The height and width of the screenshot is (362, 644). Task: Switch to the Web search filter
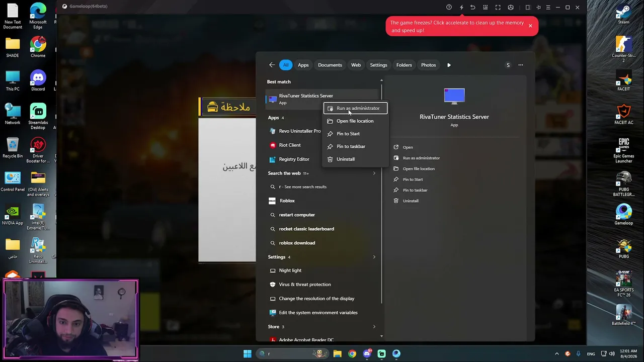(356, 65)
